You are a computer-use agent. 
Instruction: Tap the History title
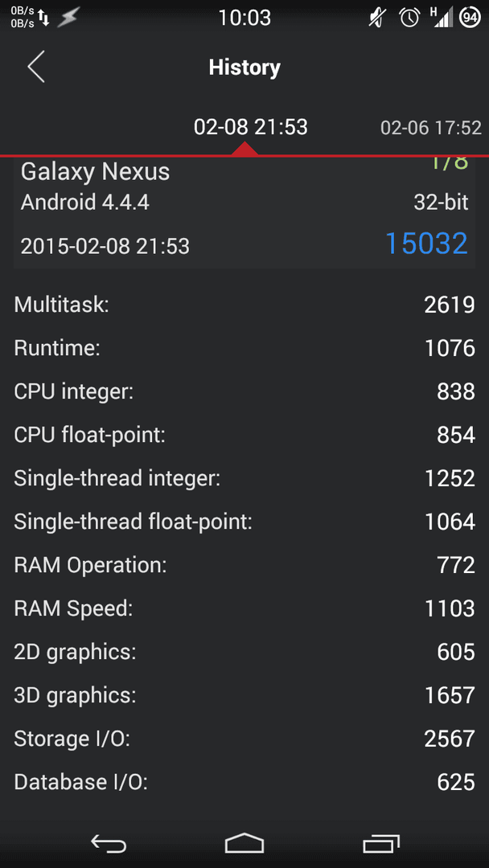click(x=244, y=68)
